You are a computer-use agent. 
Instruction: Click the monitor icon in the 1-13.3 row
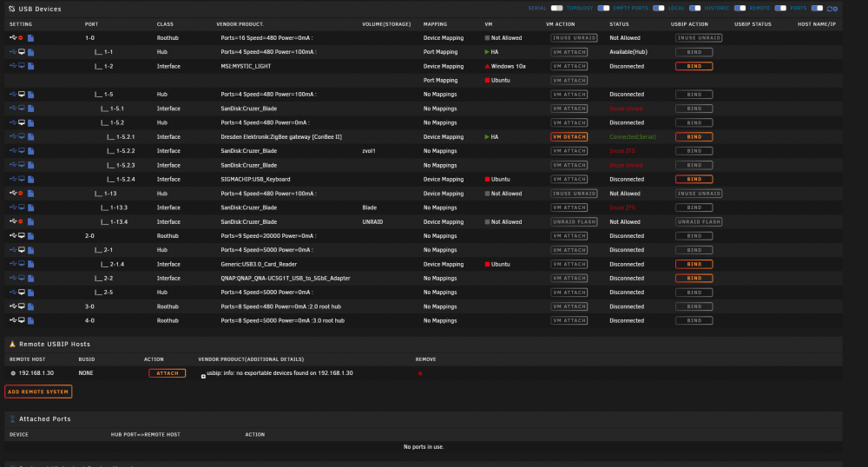[x=22, y=207]
